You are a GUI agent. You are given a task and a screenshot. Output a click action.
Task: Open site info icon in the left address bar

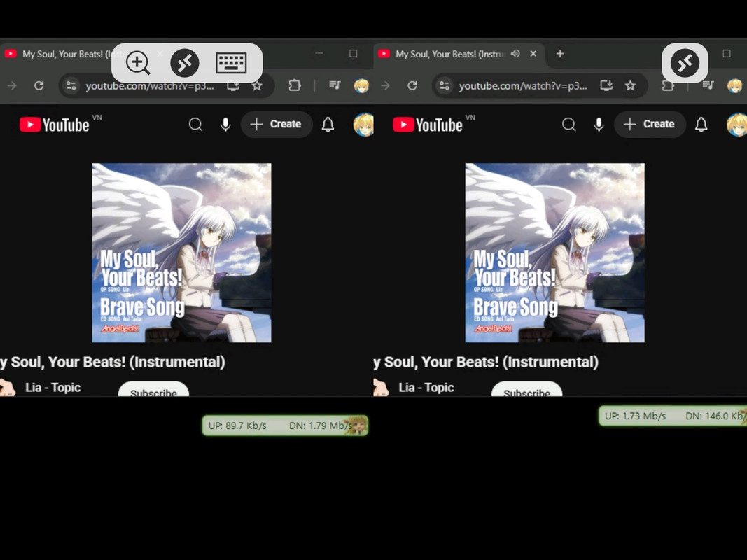click(x=71, y=85)
